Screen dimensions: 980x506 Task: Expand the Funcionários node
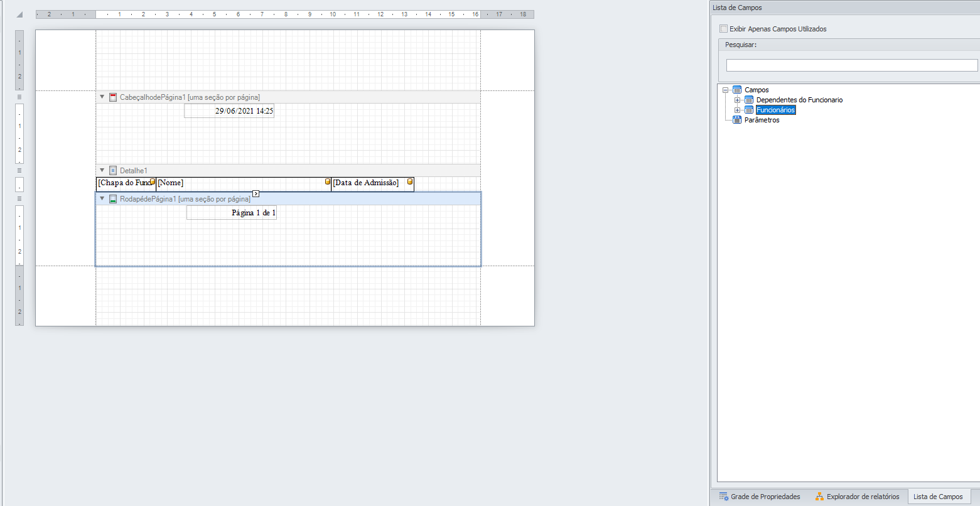738,110
